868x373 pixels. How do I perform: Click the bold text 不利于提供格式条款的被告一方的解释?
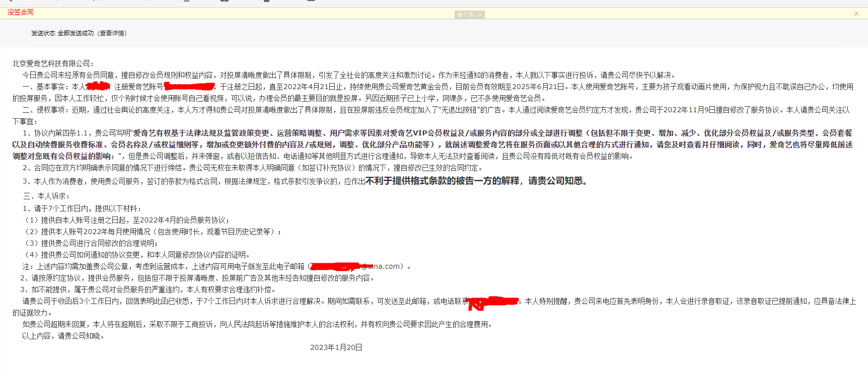coord(443,181)
